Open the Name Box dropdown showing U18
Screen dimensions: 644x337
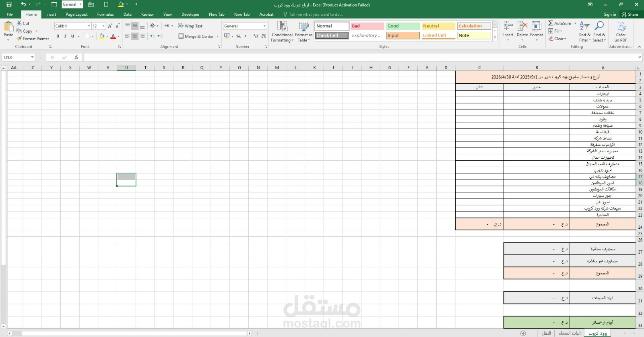[x=32, y=58]
